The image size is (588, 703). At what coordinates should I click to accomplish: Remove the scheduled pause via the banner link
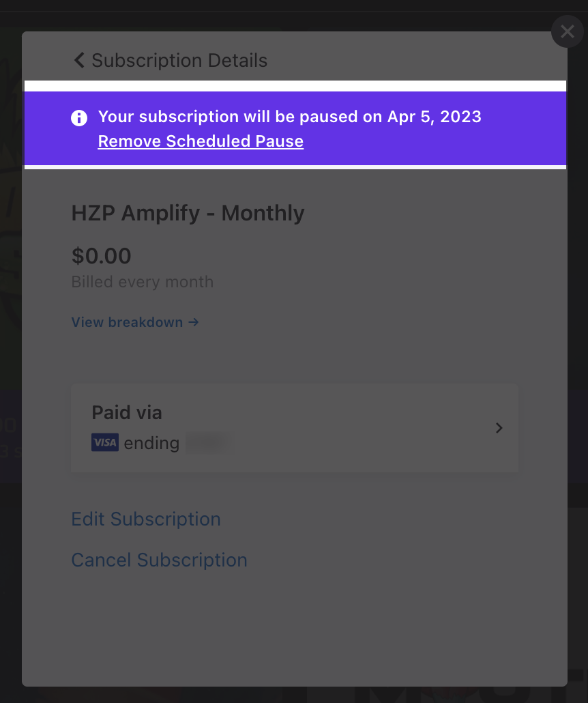click(201, 141)
